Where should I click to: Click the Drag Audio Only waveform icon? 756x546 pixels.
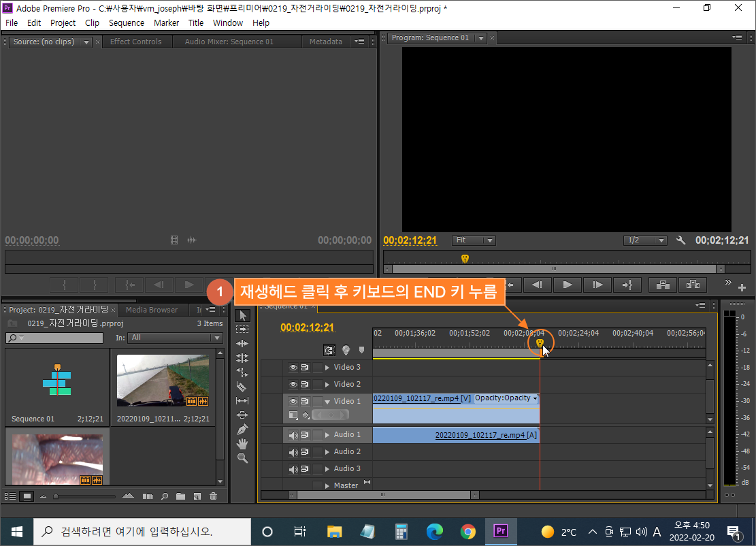[192, 240]
